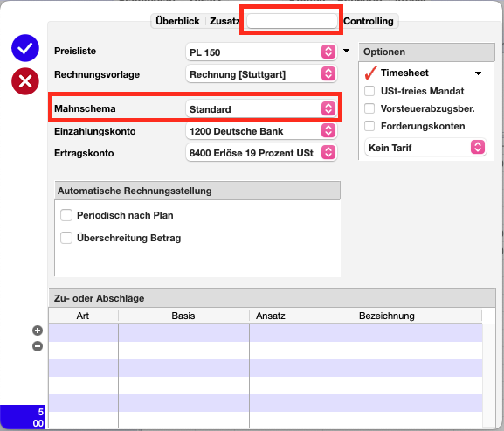Select first row in Zu- oder Abschläge table
The image size is (504, 431).
[266, 333]
